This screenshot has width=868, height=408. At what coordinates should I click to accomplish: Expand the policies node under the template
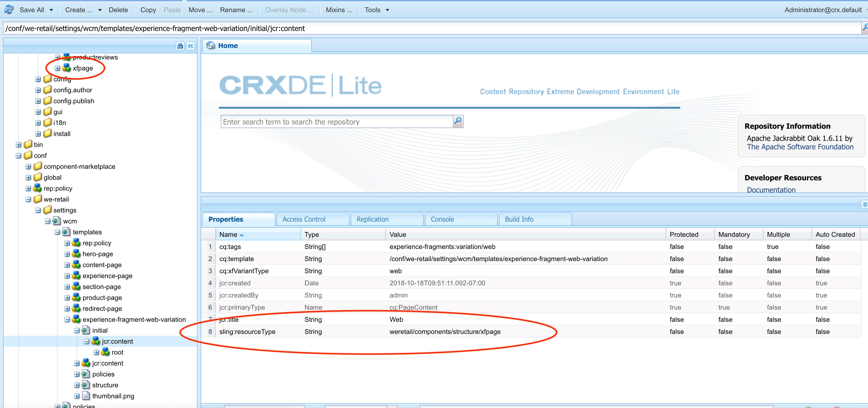point(77,374)
